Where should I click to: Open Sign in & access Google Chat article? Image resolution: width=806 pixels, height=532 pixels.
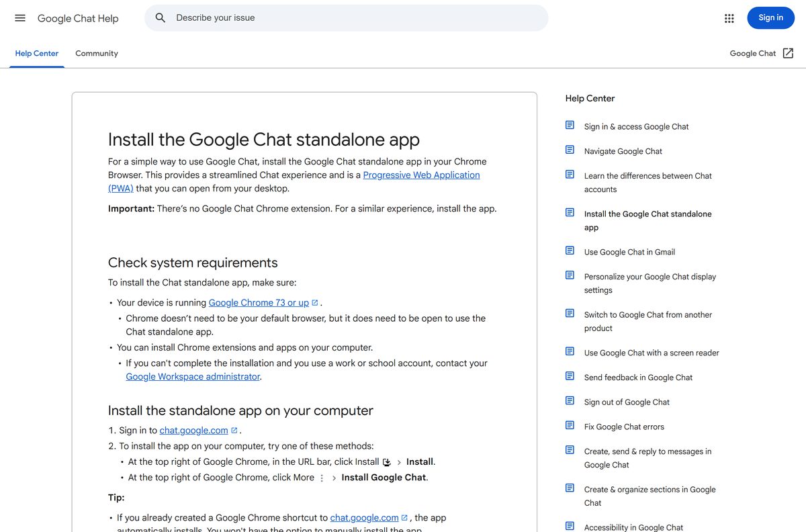[x=636, y=126]
